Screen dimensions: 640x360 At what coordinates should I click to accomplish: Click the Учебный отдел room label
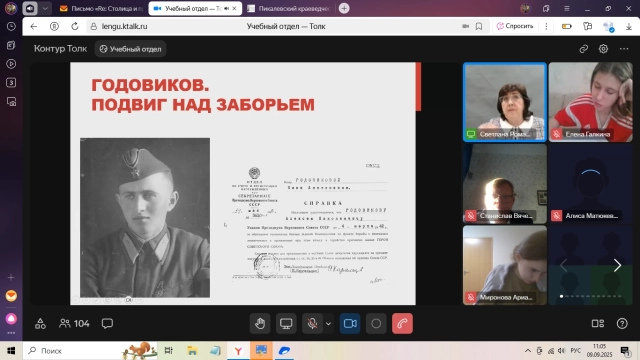(131, 49)
